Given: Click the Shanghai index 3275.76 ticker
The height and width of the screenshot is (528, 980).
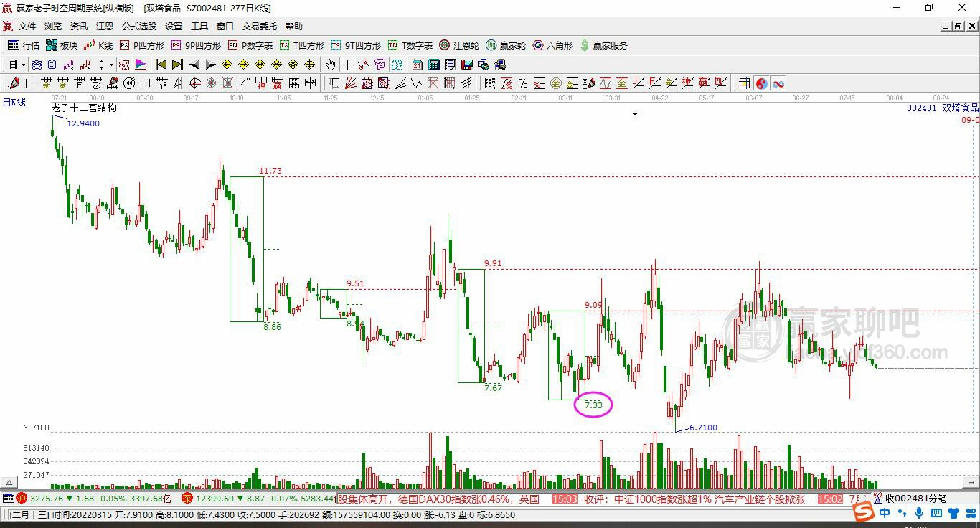Looking at the screenshot, I should point(47,499).
